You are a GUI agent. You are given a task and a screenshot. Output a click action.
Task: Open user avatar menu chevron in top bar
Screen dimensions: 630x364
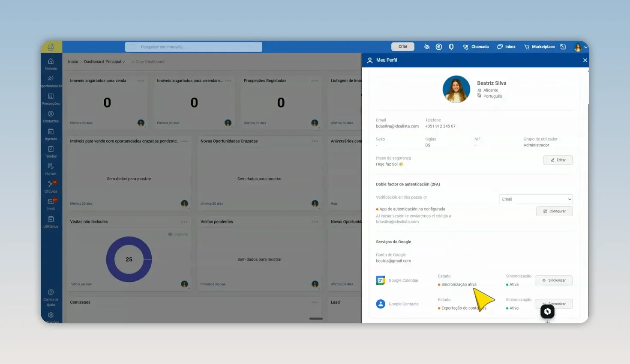point(586,47)
